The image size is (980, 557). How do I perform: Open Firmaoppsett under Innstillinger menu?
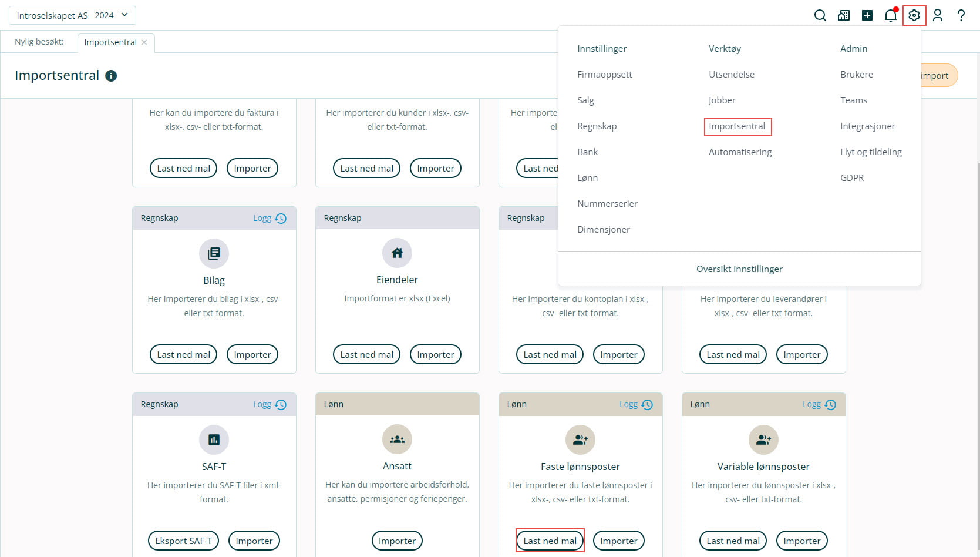tap(604, 75)
